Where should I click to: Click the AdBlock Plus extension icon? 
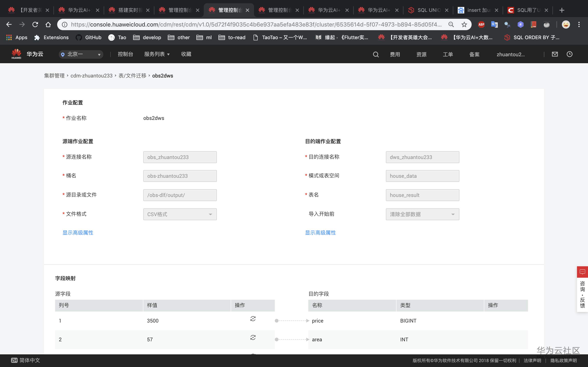[481, 24]
